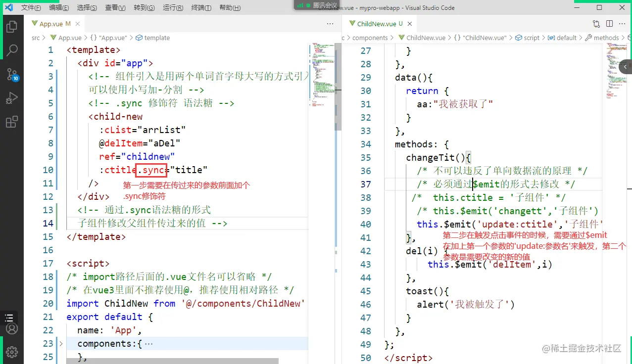Click the vertical scrollbar slider of App.vue editor

(339, 87)
